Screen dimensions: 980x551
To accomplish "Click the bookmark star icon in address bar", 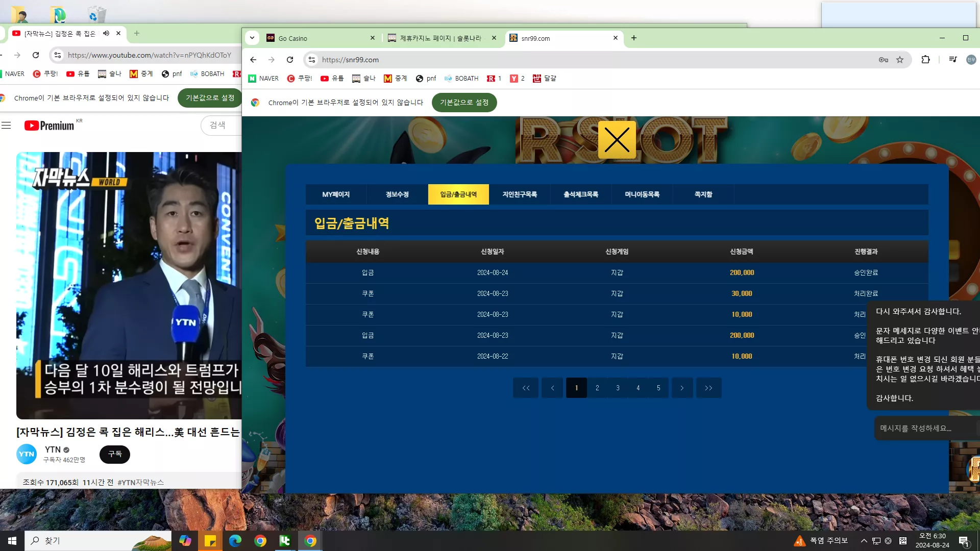I will pyautogui.click(x=900, y=60).
